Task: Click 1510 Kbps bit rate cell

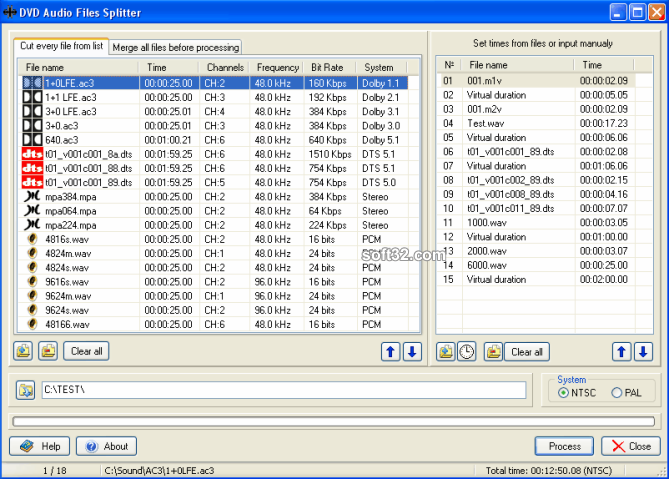Action: [330, 154]
